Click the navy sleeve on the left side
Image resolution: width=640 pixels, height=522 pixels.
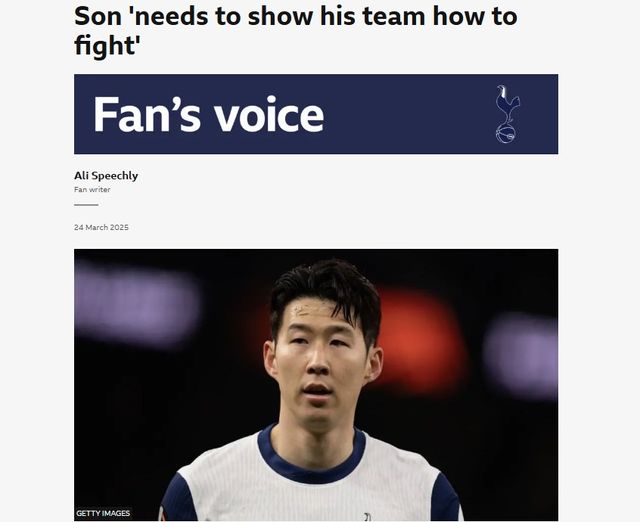178,500
